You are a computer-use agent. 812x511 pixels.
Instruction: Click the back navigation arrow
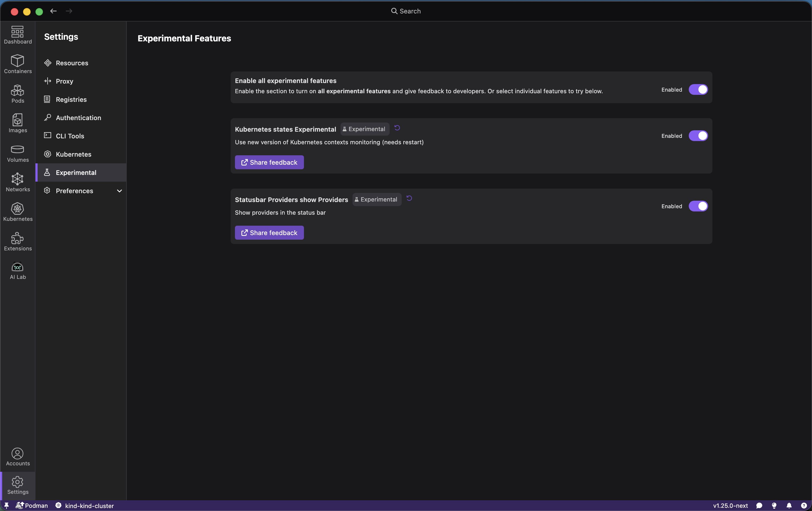[x=53, y=11]
